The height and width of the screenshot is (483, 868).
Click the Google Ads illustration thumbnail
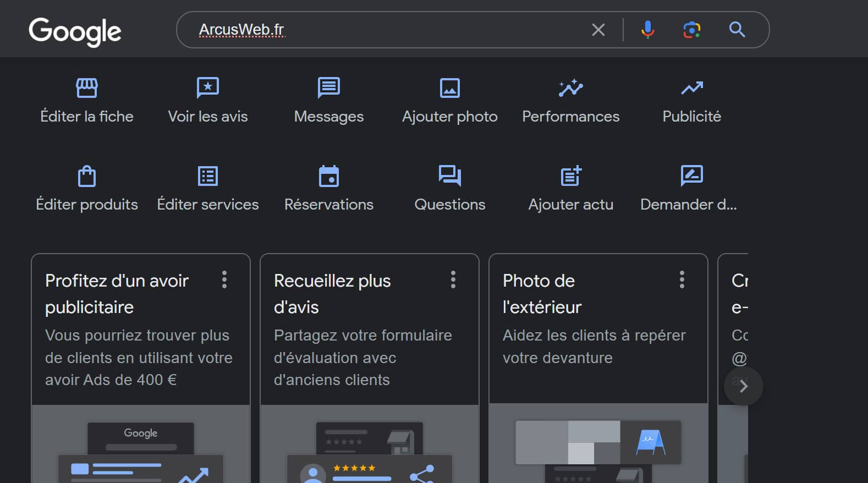(x=141, y=444)
